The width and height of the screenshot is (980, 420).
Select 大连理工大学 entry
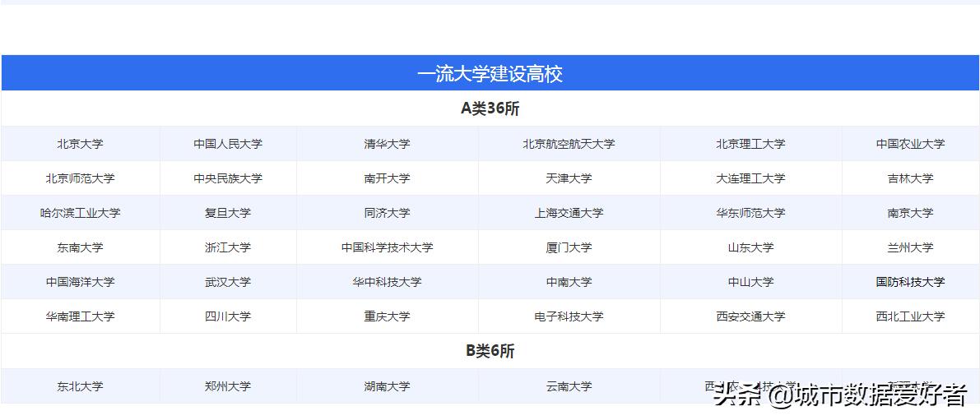coord(750,178)
